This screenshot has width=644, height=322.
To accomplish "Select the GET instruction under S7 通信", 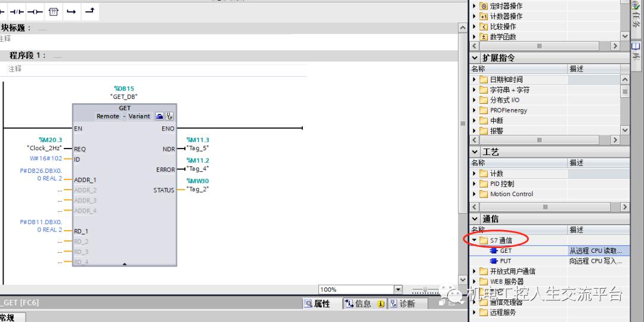I will pos(506,250).
